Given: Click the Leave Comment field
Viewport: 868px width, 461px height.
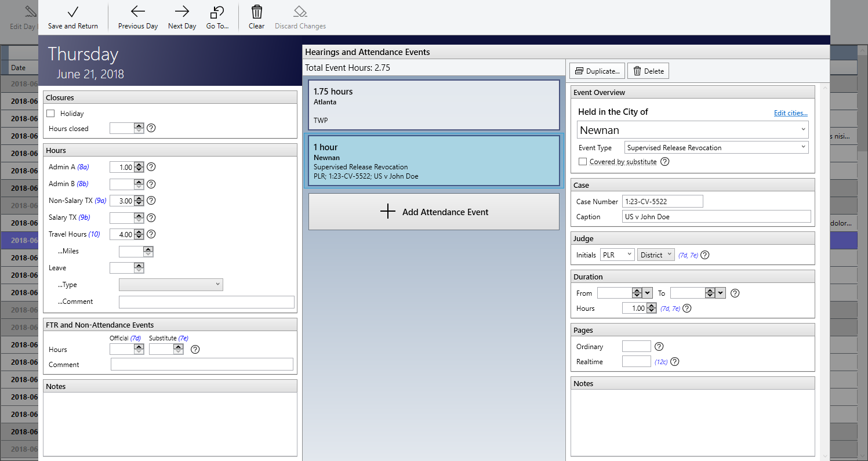Looking at the screenshot, I should [206, 302].
